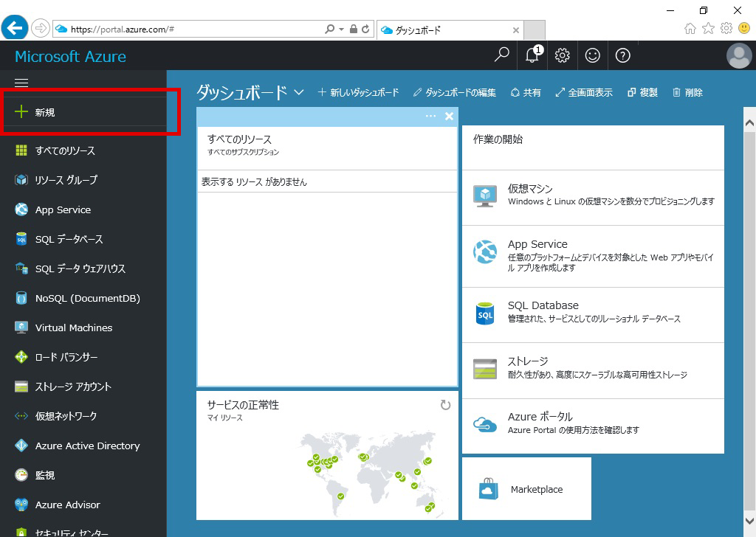
Task: Open SQL Database getting started item
Action: [x=593, y=315]
